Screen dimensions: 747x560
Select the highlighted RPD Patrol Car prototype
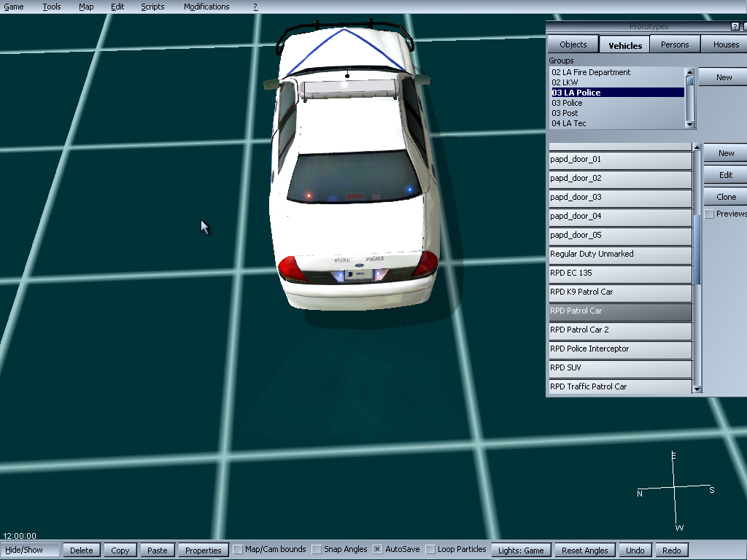620,312
